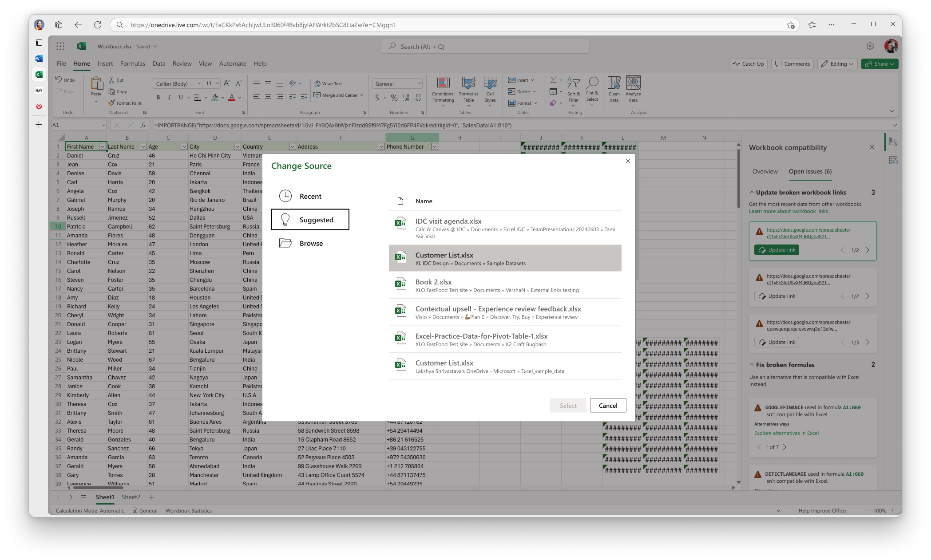Open Explore alternatives in Excel link

tap(786, 433)
